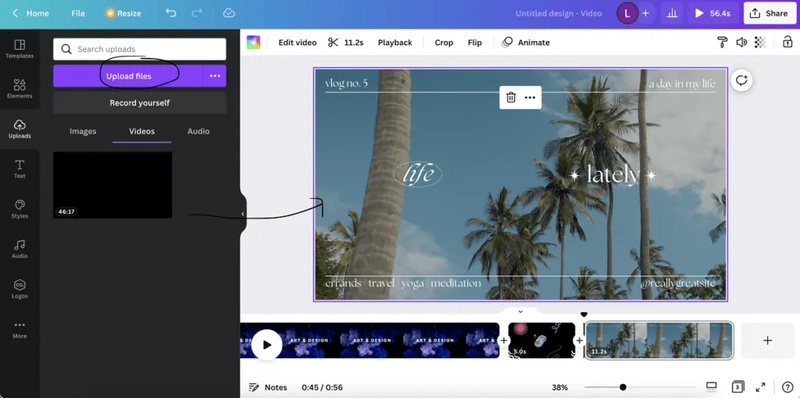
Task: Open the volume speaker control
Action: point(741,42)
